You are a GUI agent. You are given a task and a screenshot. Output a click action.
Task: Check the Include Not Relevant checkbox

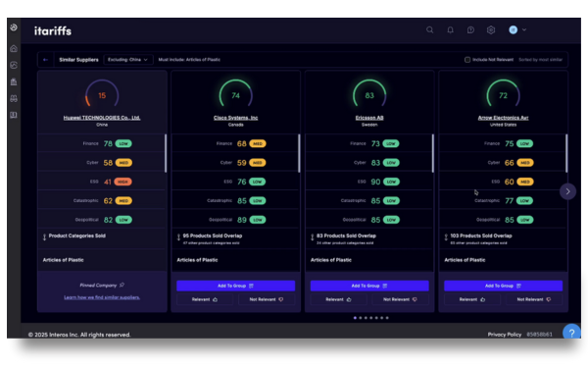(x=467, y=60)
